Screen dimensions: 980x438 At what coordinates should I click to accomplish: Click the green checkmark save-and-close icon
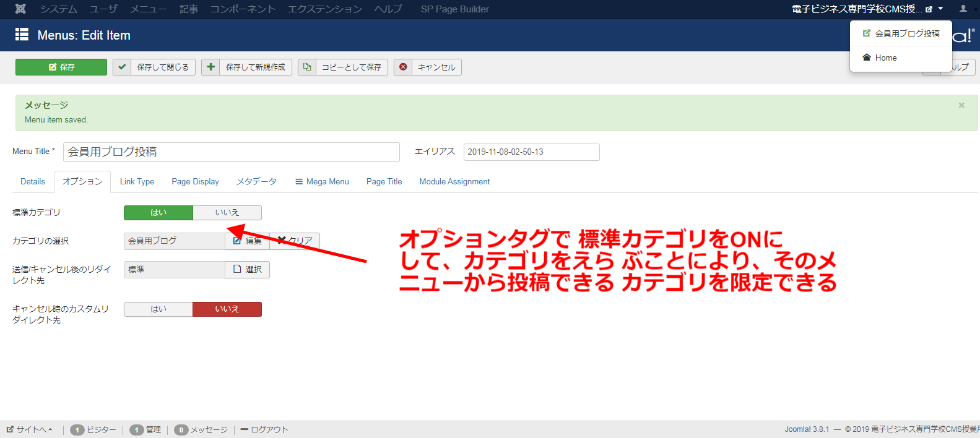click(123, 67)
